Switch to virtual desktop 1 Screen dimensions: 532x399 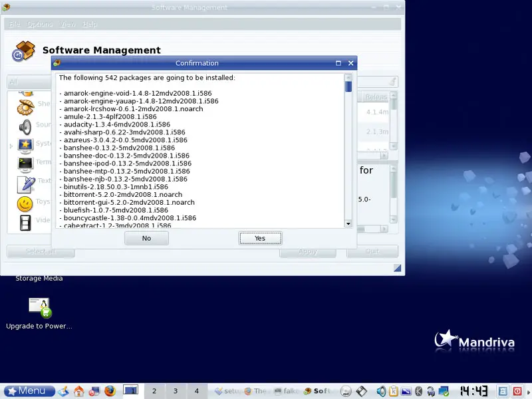[x=130, y=391]
